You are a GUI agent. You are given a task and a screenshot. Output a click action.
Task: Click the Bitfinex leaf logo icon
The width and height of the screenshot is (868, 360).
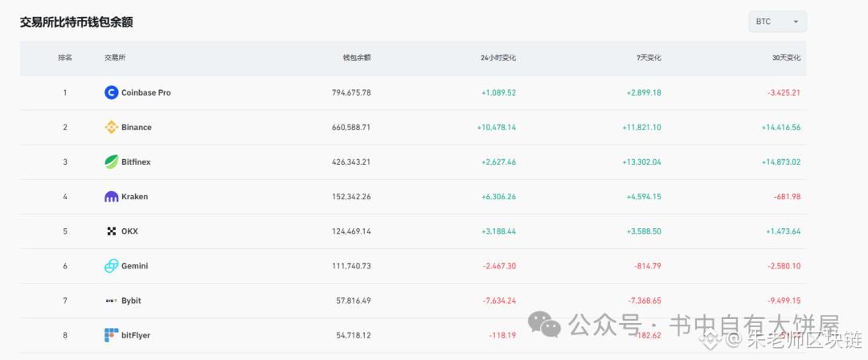[x=112, y=162]
